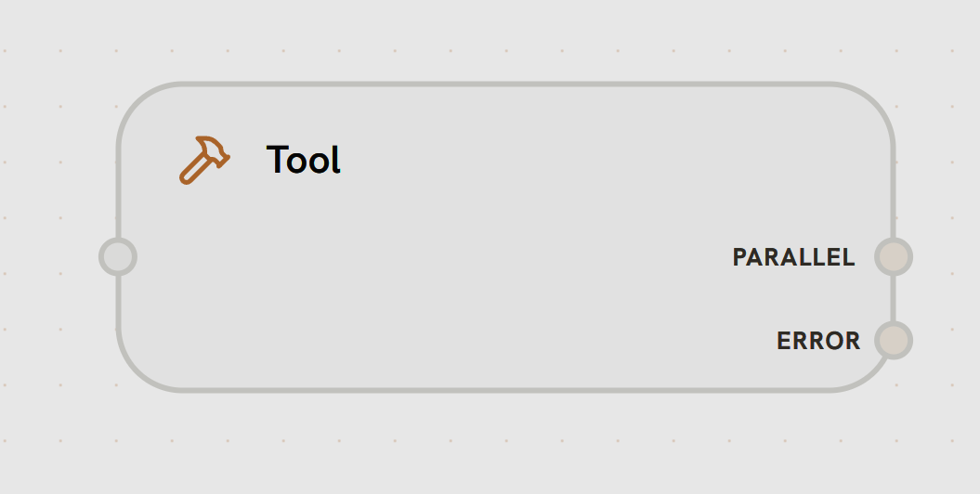Image resolution: width=980 pixels, height=494 pixels.
Task: Start a connection from the ERROR connector
Action: click(x=893, y=340)
